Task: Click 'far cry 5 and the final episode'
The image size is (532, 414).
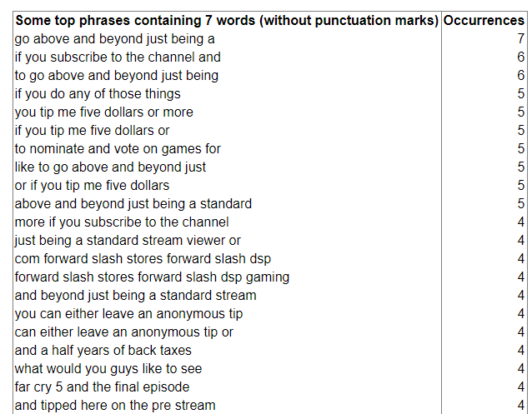Action: point(102,387)
